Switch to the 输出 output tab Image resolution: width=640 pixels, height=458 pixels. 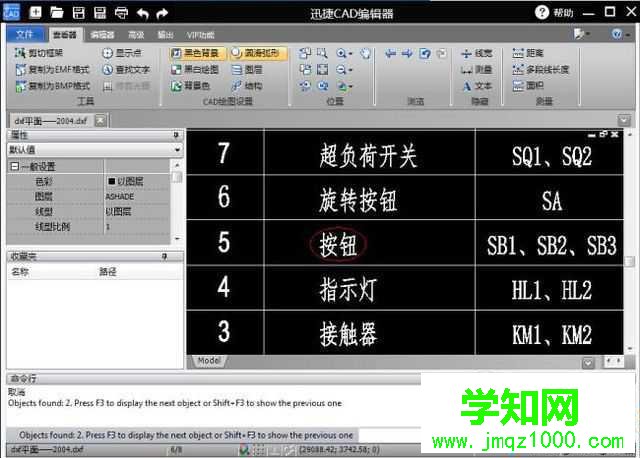coord(165,35)
